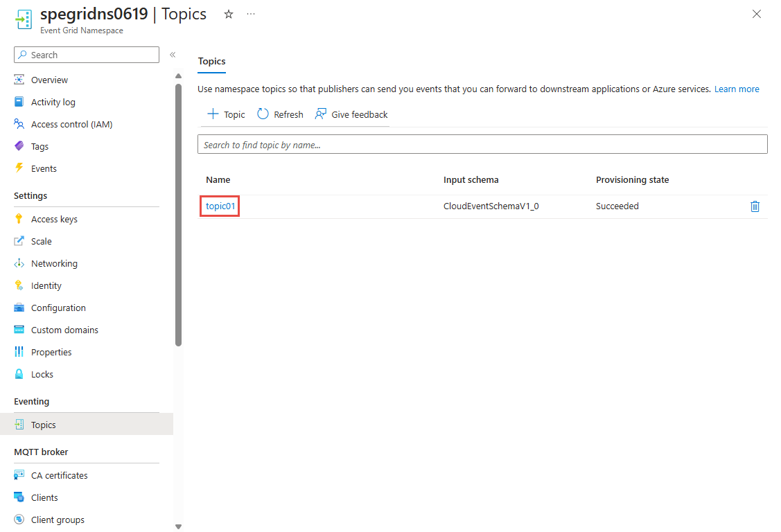Click the Overview icon in sidebar

coord(19,80)
